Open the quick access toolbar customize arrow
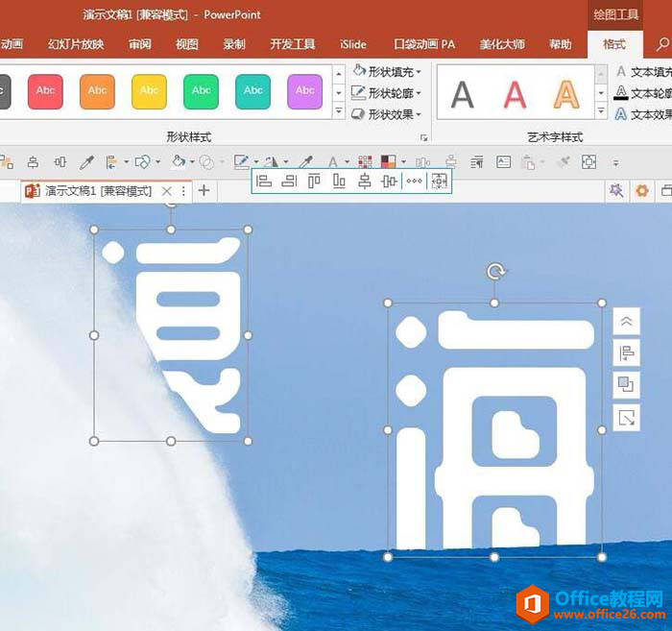 pyautogui.click(x=616, y=163)
